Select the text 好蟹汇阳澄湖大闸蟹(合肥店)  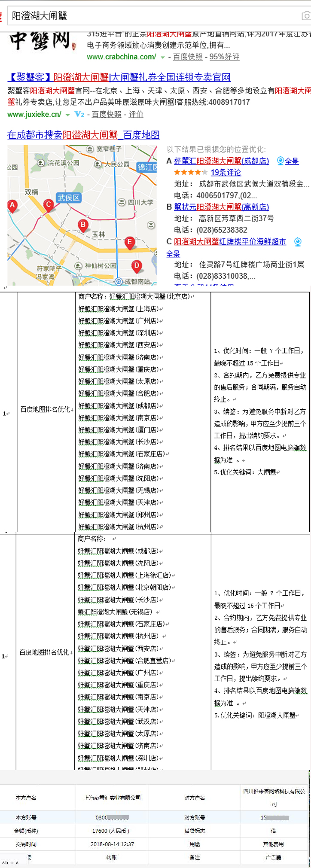118,393
